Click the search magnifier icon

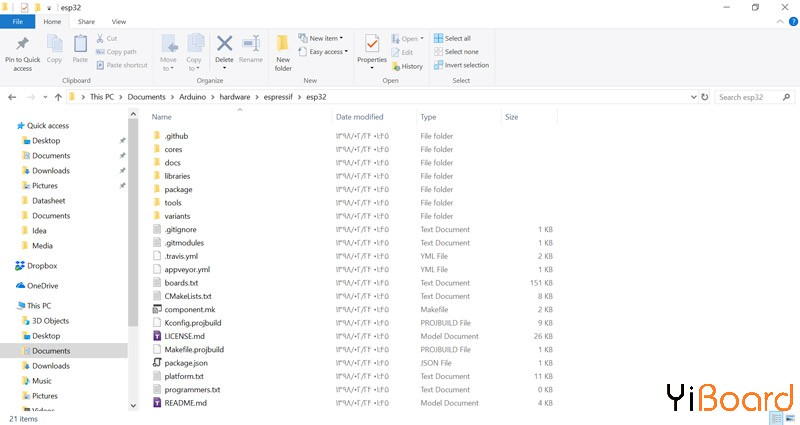(x=786, y=97)
